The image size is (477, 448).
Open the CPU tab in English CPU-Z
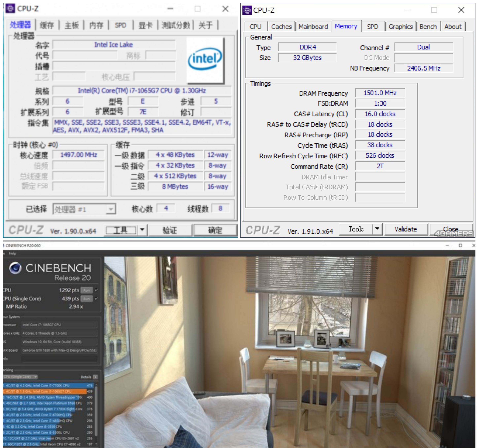256,26
